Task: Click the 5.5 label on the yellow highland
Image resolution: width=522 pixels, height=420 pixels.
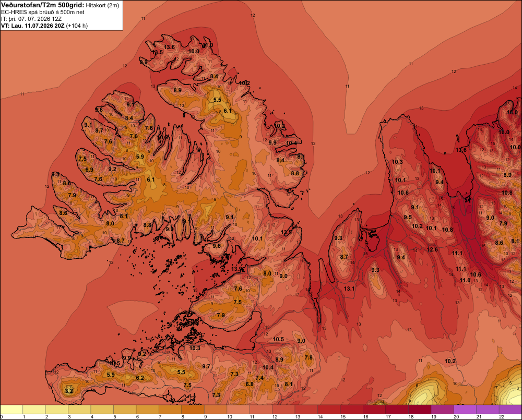Action: click(217, 100)
